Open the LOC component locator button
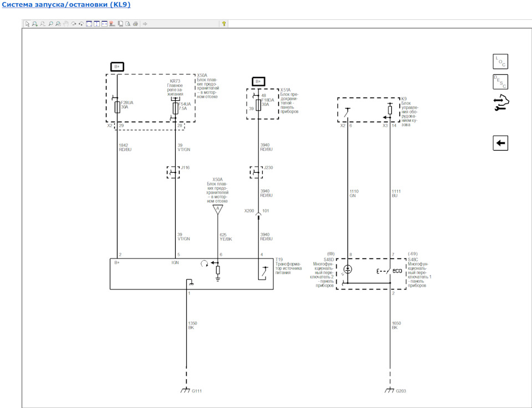Viewport: 532px width, 408px height. point(500,61)
